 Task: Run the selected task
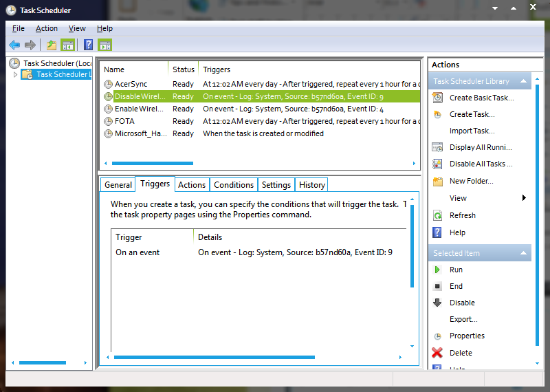click(x=456, y=270)
